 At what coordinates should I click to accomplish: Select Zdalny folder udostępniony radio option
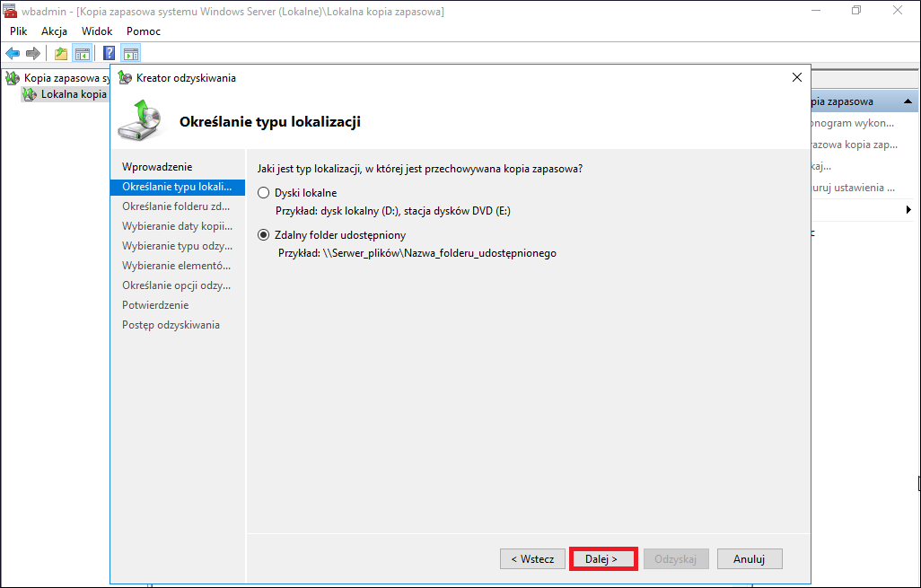264,235
